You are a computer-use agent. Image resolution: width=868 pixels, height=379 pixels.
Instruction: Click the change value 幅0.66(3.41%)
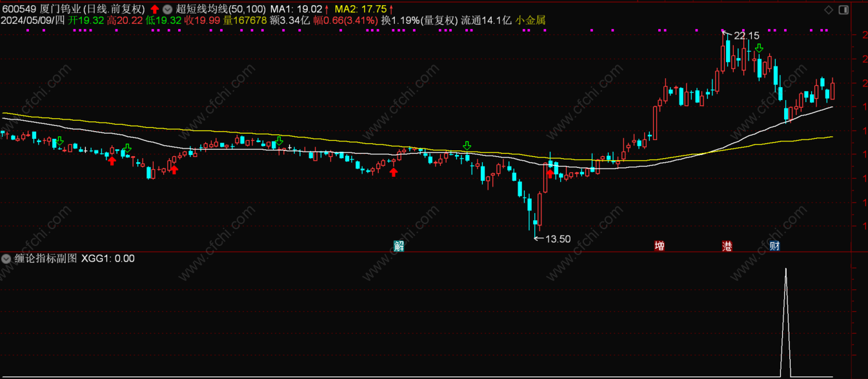click(345, 20)
